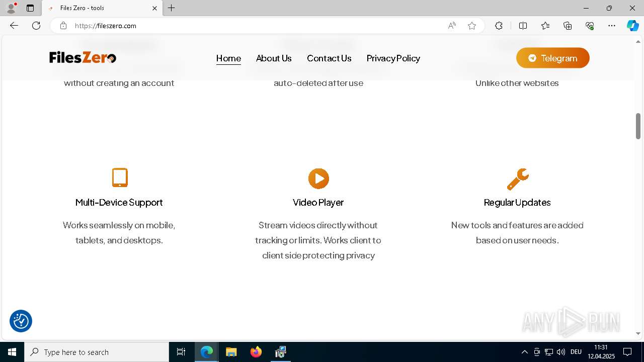The width and height of the screenshot is (644, 362).
Task: Click the orange Telegram button
Action: 552,58
